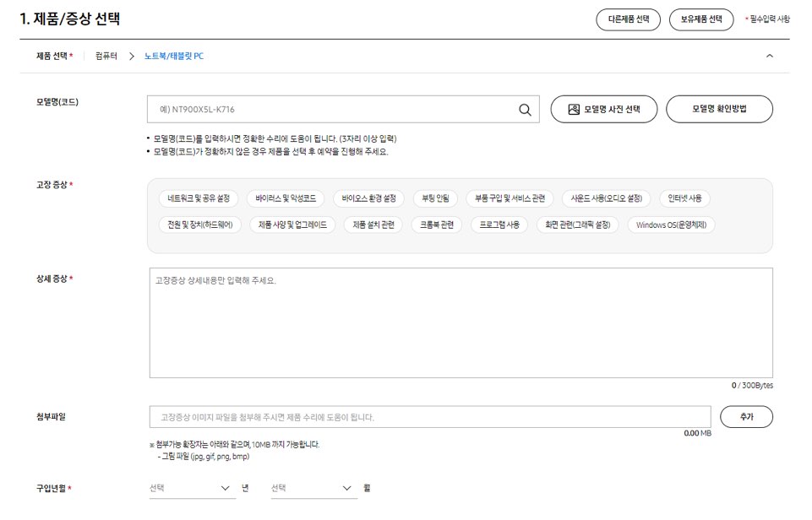Collapse the 제품 선택 section chevron
This screenshot has height=520, width=812.
tap(769, 55)
